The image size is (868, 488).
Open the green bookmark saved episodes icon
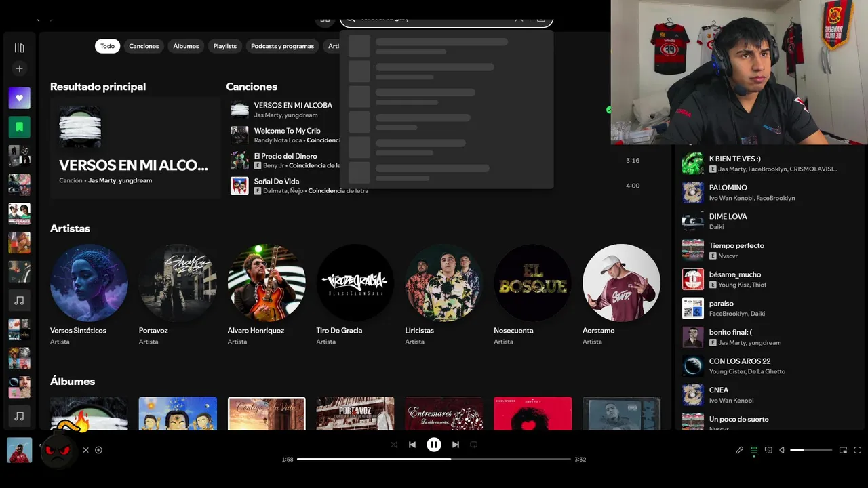tap(19, 127)
